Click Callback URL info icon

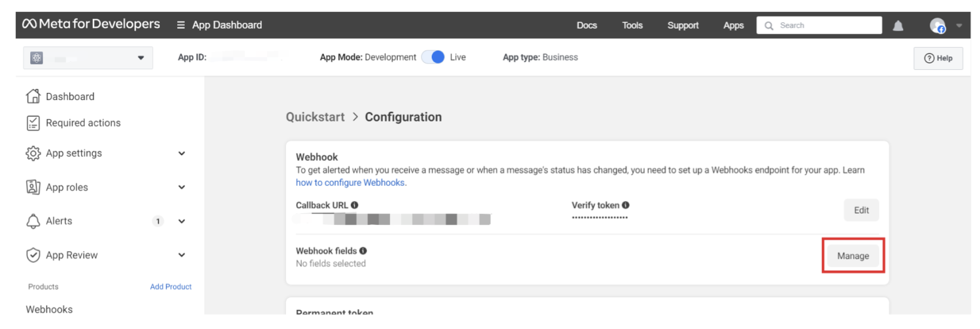pos(355,205)
